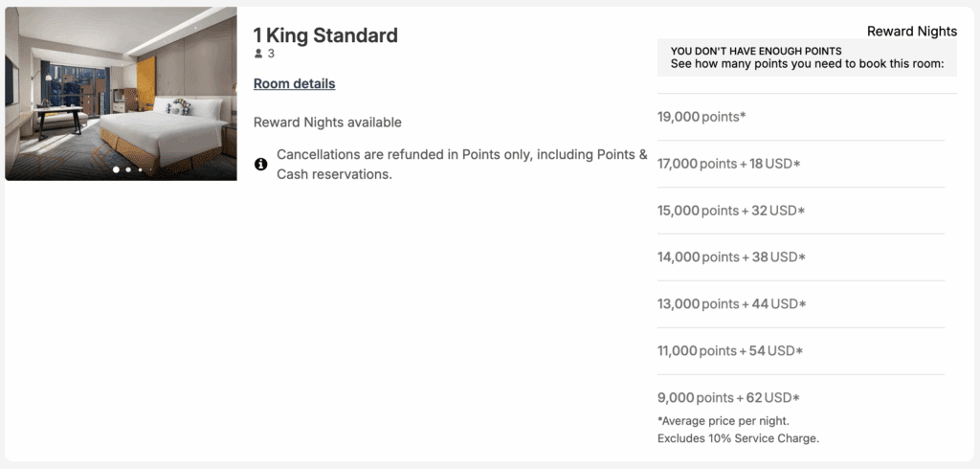Jump to the third carousel dot
The image size is (980, 469).
[140, 169]
